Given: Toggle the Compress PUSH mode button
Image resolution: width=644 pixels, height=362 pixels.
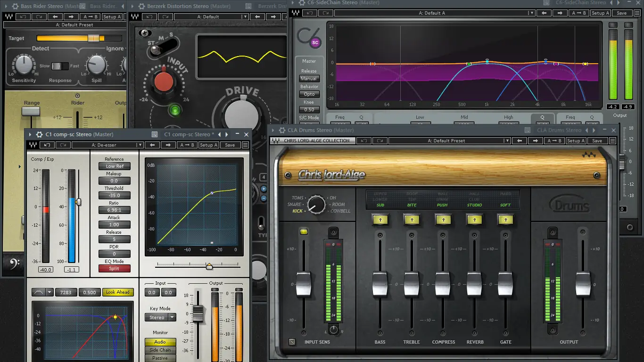Looking at the screenshot, I should pos(442,219).
